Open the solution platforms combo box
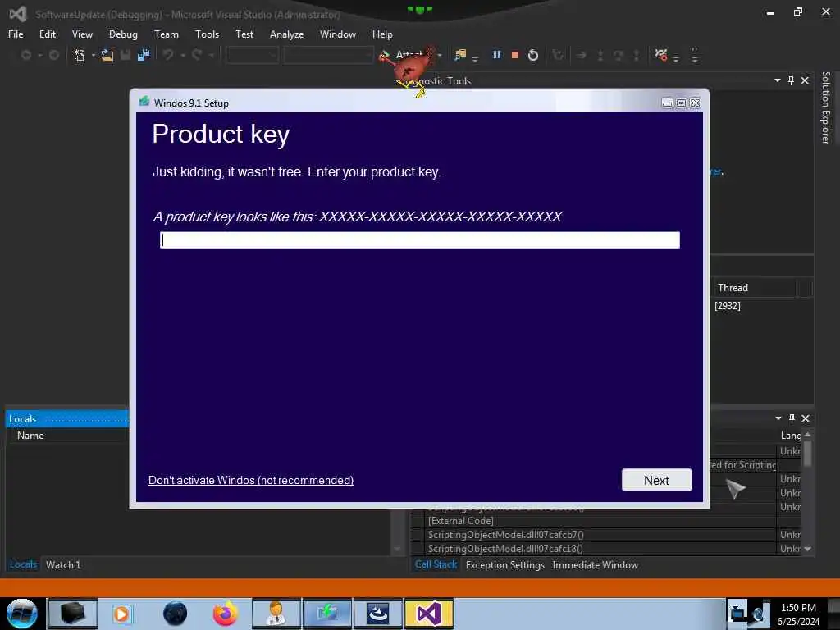The height and width of the screenshot is (630, 840). (x=328, y=55)
